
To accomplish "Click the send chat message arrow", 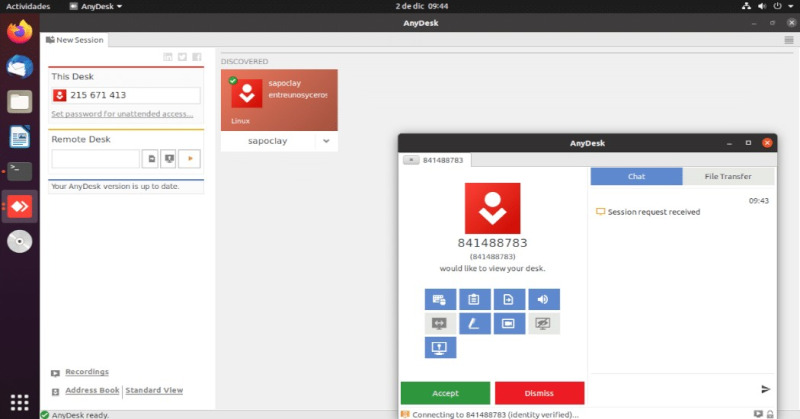I will [x=766, y=389].
